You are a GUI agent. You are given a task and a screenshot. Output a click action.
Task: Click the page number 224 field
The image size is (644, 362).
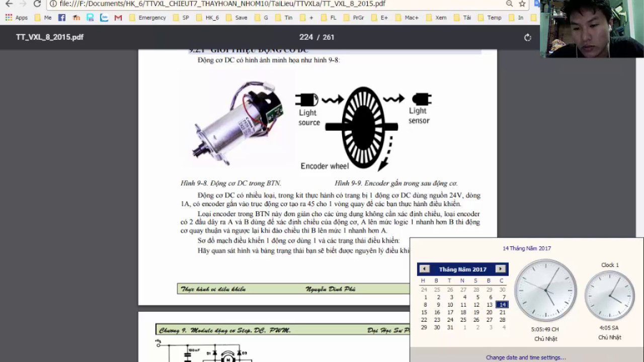[306, 37]
